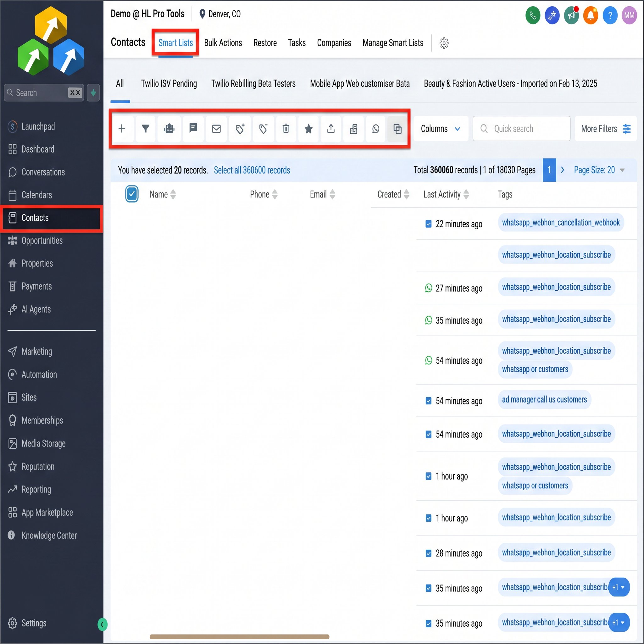
Task: Toggle the select-all header checkbox
Action: click(132, 194)
